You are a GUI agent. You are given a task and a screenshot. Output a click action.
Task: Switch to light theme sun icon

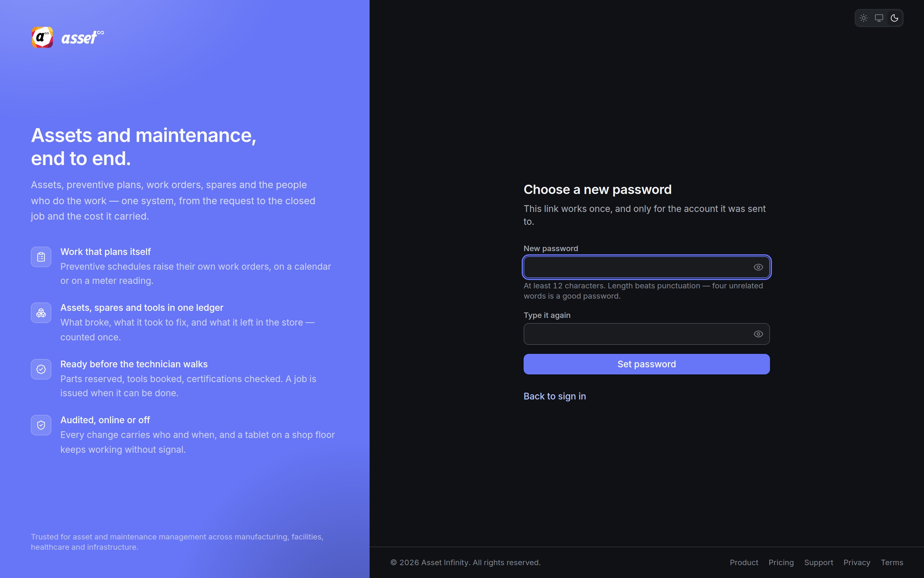coord(863,18)
